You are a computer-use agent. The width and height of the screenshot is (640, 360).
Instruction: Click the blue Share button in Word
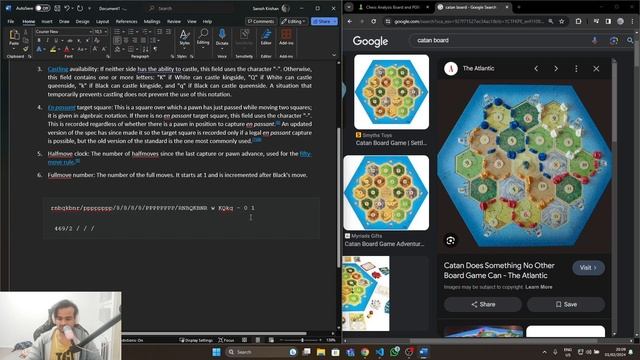324,21
